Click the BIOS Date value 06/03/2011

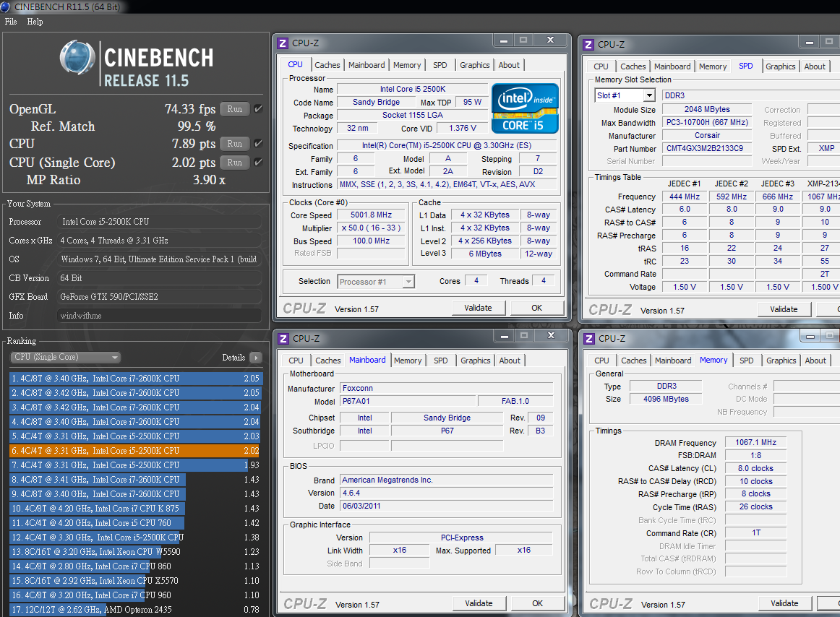tap(447, 506)
